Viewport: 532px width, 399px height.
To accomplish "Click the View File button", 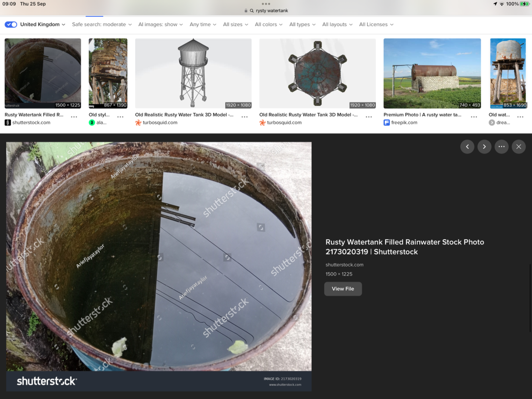I will pyautogui.click(x=343, y=289).
